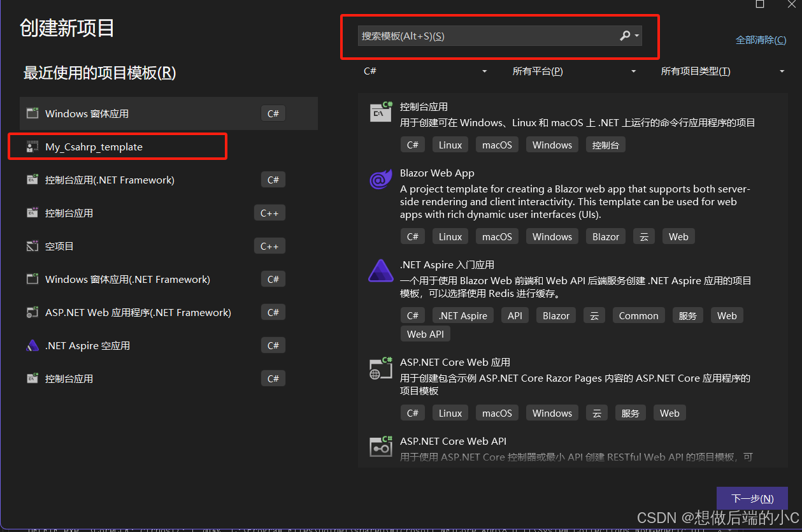Expand the search history arrow beside the magnifier

pyautogui.click(x=637, y=36)
